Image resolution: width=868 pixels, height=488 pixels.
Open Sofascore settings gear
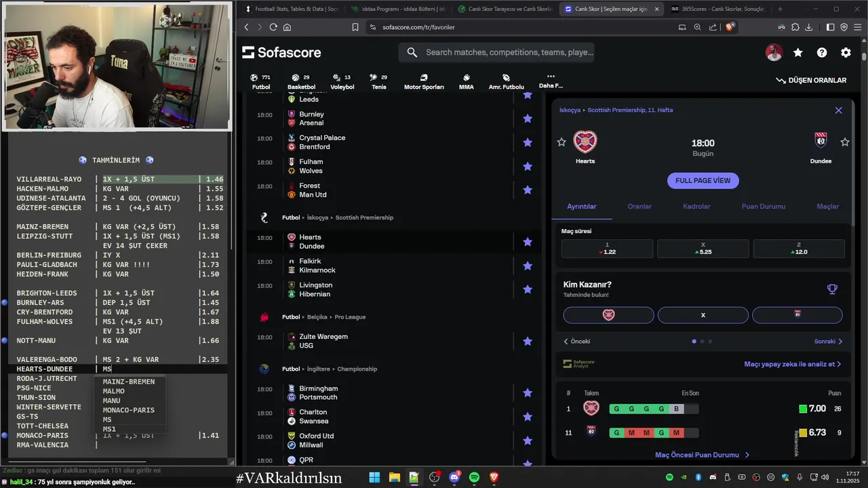[x=846, y=52]
